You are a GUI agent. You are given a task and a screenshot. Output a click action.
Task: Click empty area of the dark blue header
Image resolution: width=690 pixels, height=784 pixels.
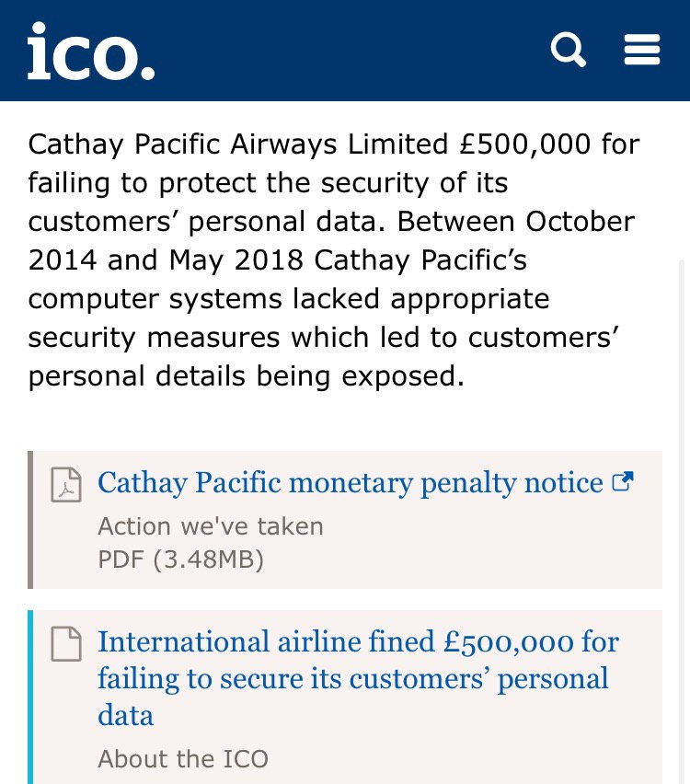[350, 51]
